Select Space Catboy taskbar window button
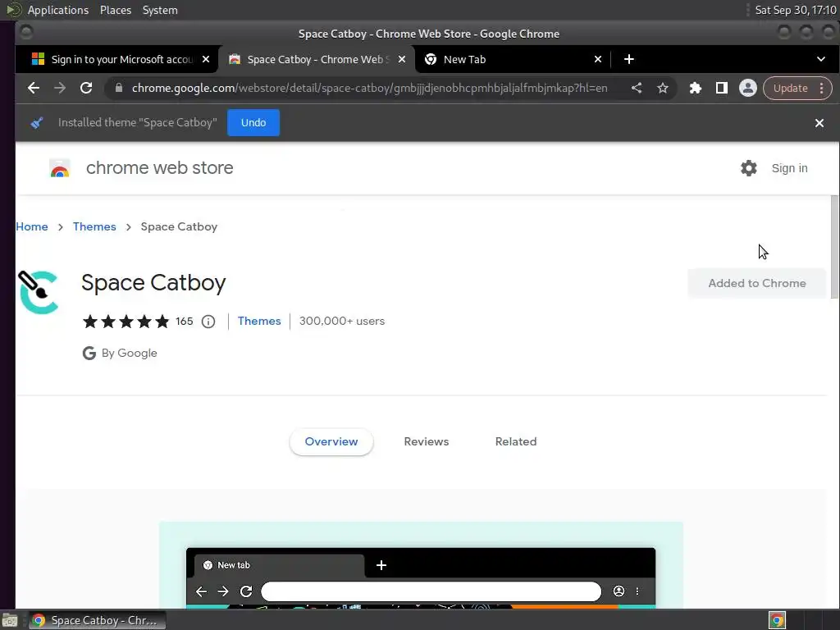The image size is (840, 630). [97, 620]
